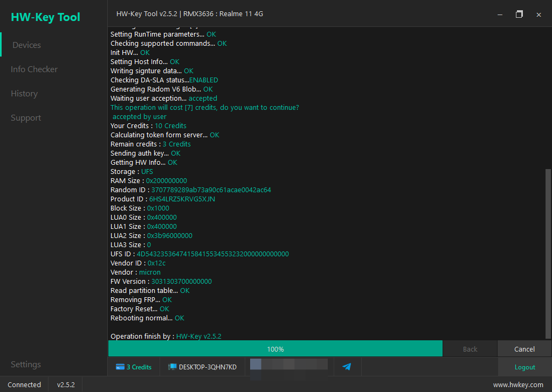Image resolution: width=552 pixels, height=392 pixels.
Task: Click the Product ID value 6HS4LRZ5KRVG5XJN
Action: [x=182, y=199]
